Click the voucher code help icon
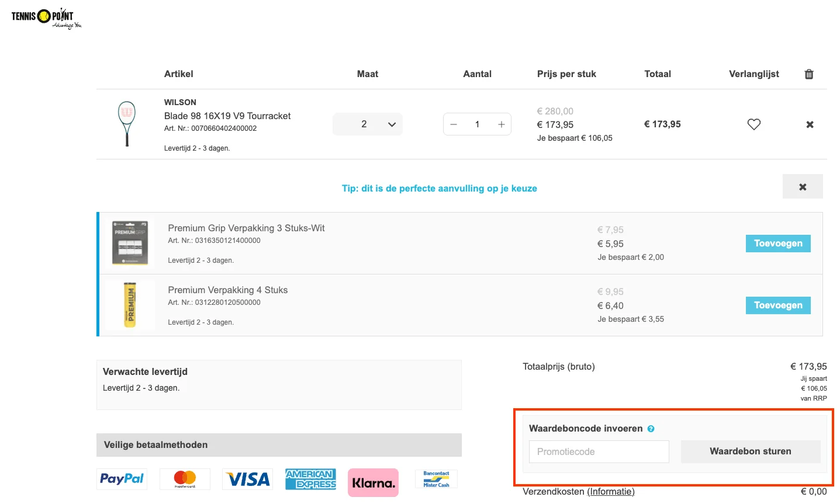840x504 pixels. click(x=651, y=429)
